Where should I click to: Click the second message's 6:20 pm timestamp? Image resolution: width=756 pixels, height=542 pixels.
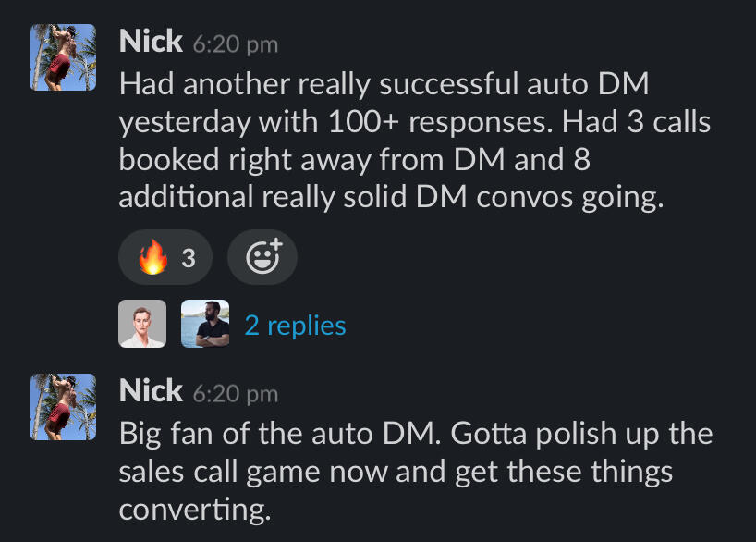(235, 393)
